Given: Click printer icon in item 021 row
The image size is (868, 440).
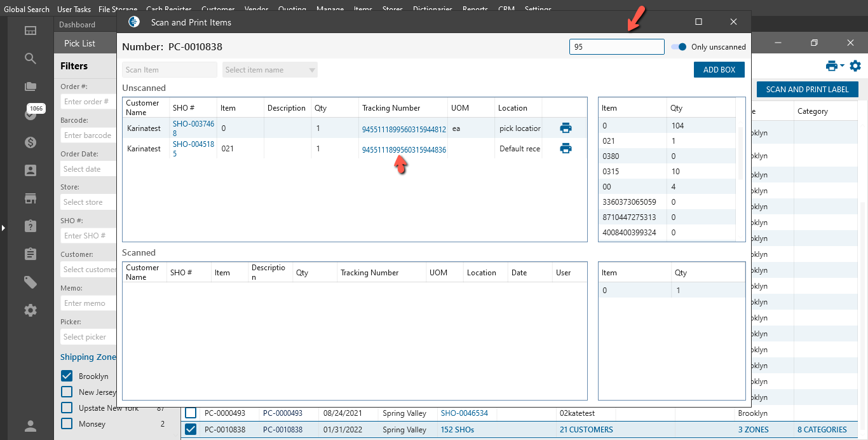Looking at the screenshot, I should click(x=566, y=148).
